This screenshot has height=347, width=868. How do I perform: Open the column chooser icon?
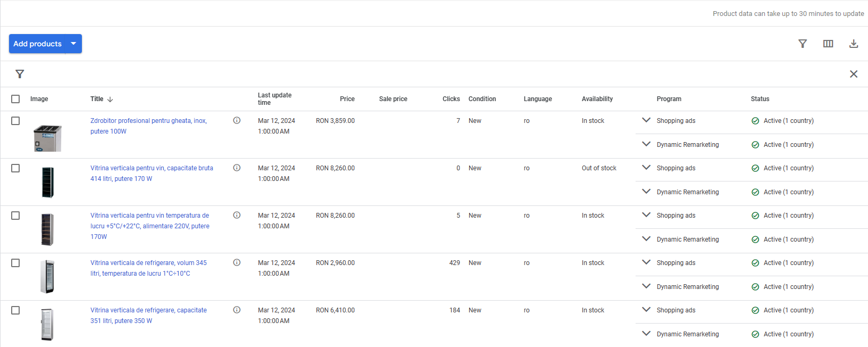[x=828, y=44]
